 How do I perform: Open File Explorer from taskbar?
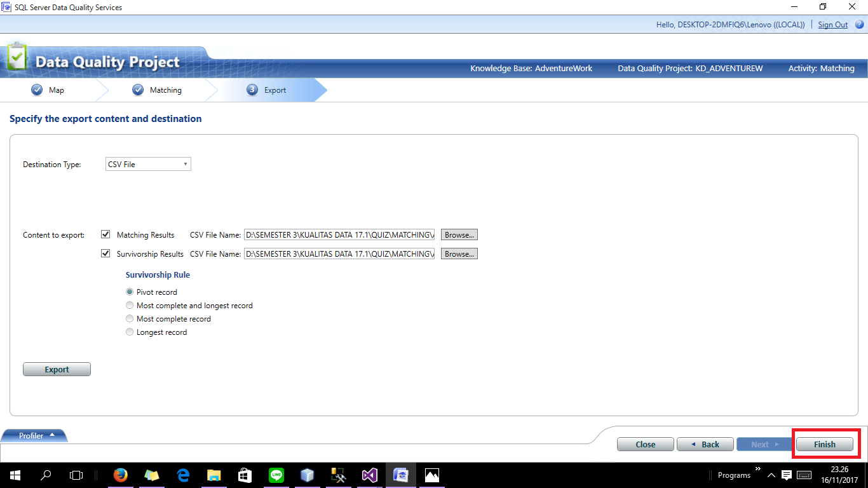pyautogui.click(x=214, y=475)
